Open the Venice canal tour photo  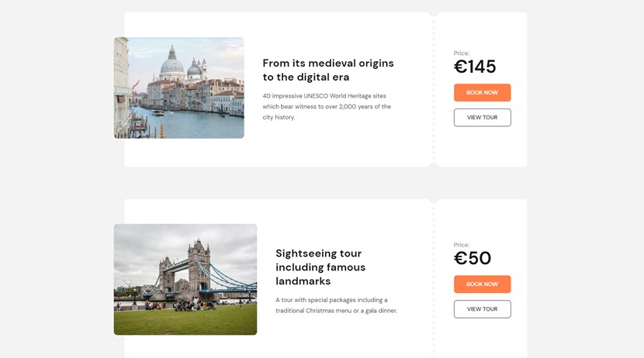pyautogui.click(x=179, y=88)
